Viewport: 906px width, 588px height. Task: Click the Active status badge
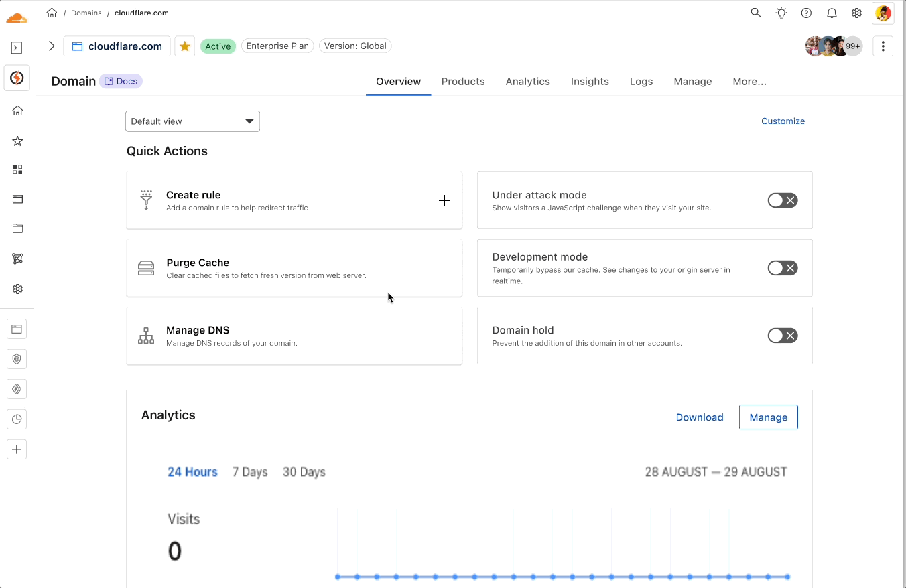click(x=218, y=46)
